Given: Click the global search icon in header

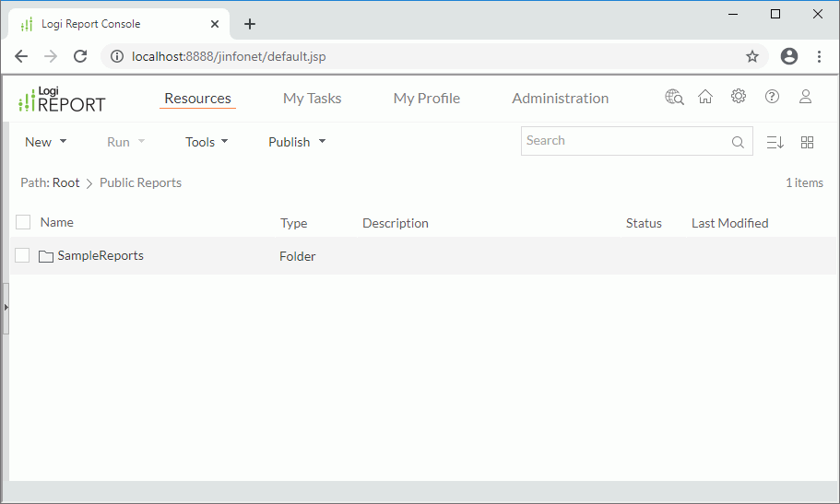Looking at the screenshot, I should pos(674,97).
